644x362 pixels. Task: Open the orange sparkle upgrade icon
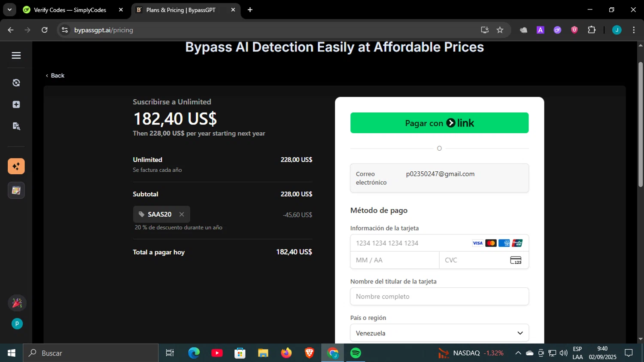point(16,166)
